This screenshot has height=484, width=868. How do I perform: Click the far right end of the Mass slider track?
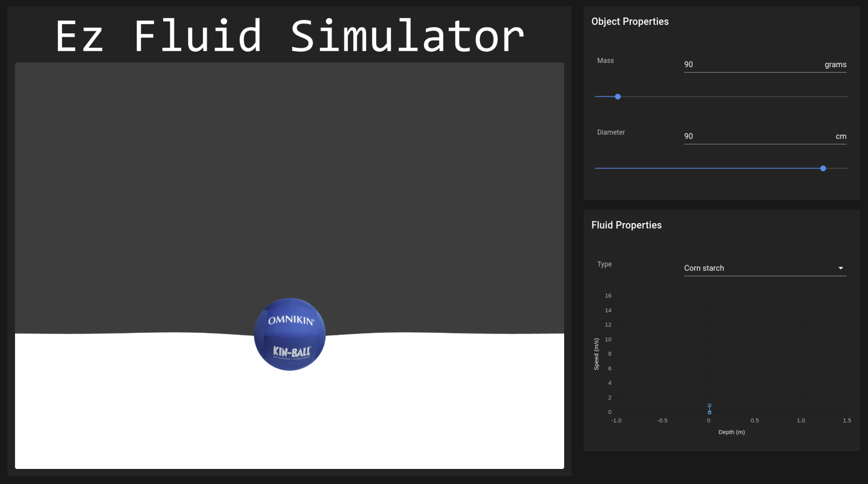tap(847, 97)
